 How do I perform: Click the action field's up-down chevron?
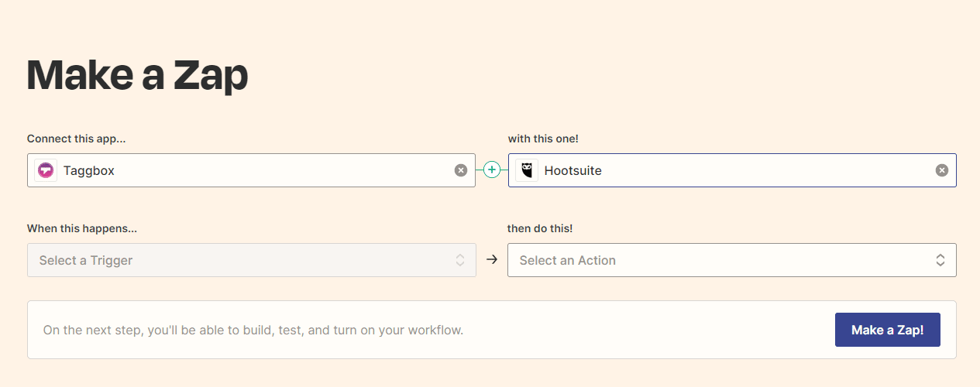coord(940,260)
